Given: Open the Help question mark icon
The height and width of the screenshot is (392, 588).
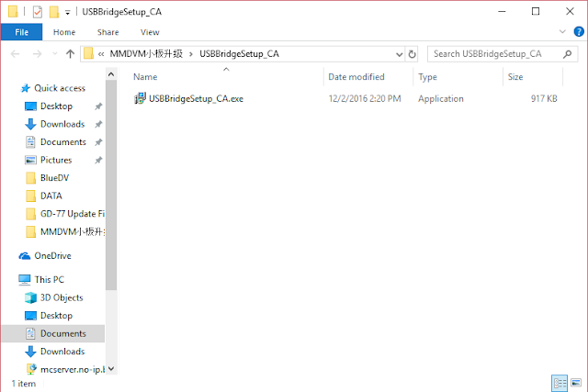Looking at the screenshot, I should 579,32.
